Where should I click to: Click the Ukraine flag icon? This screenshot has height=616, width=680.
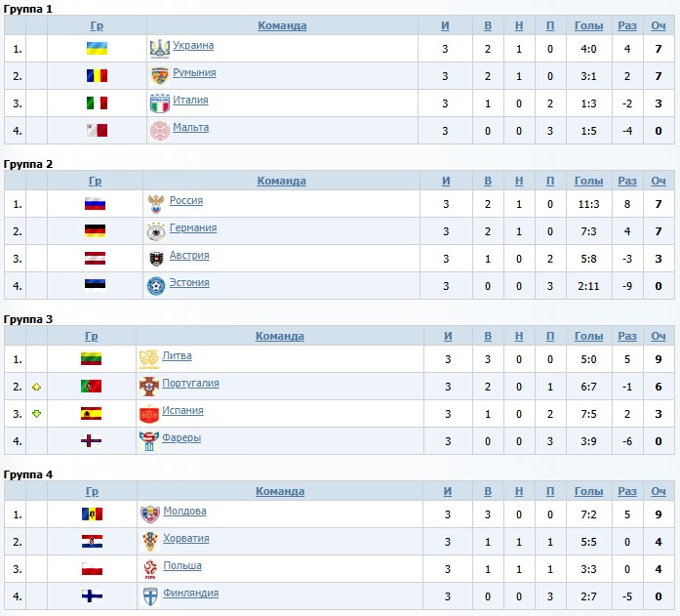pyautogui.click(x=97, y=48)
